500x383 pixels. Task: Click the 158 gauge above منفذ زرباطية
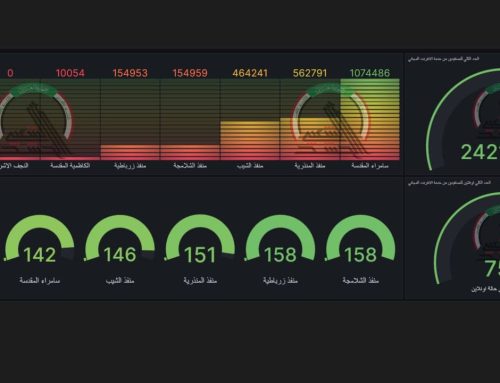pyautogui.click(x=280, y=239)
